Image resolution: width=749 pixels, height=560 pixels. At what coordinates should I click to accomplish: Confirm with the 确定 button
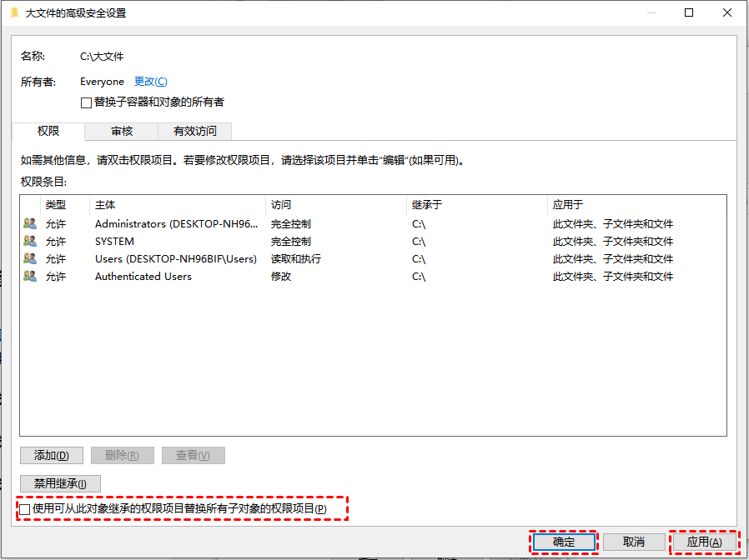[x=564, y=542]
